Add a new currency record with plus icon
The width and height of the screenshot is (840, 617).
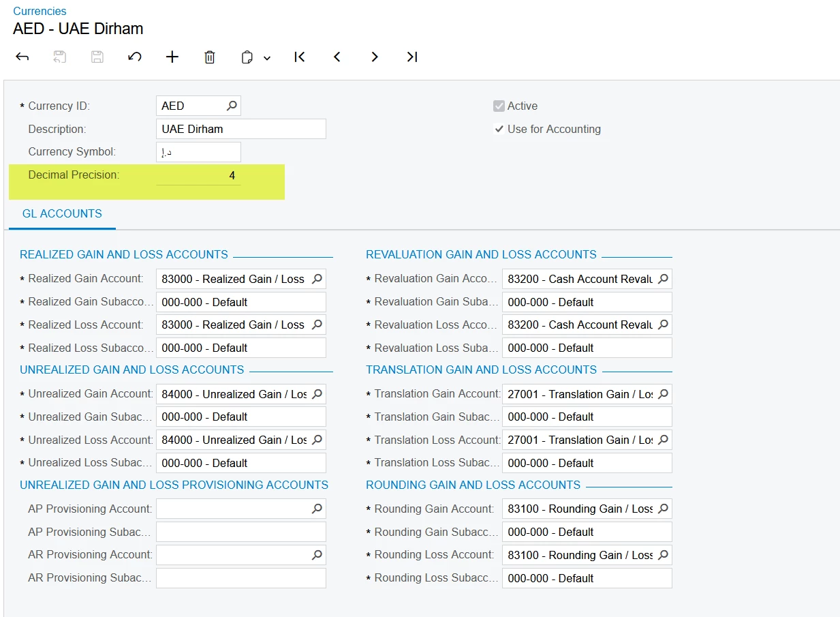pos(172,57)
